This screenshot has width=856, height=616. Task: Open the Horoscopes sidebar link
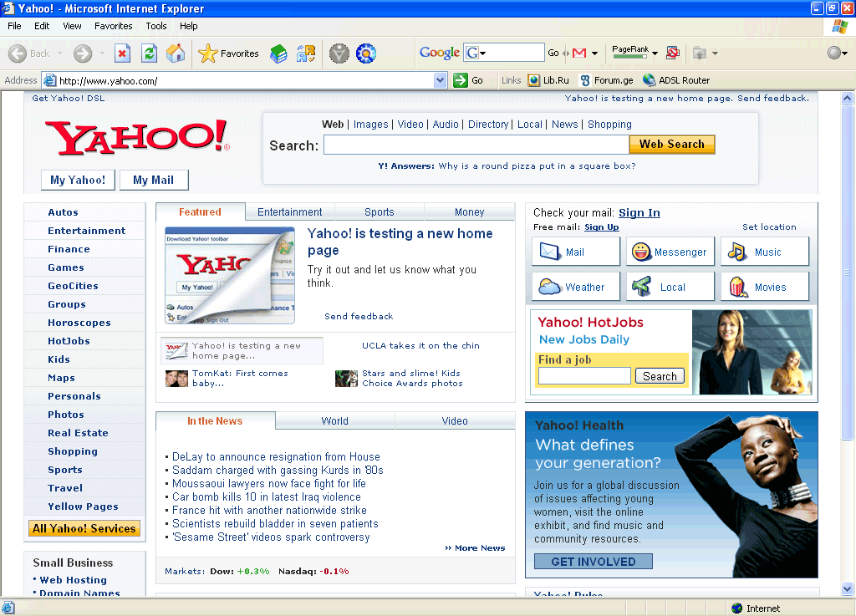click(79, 323)
